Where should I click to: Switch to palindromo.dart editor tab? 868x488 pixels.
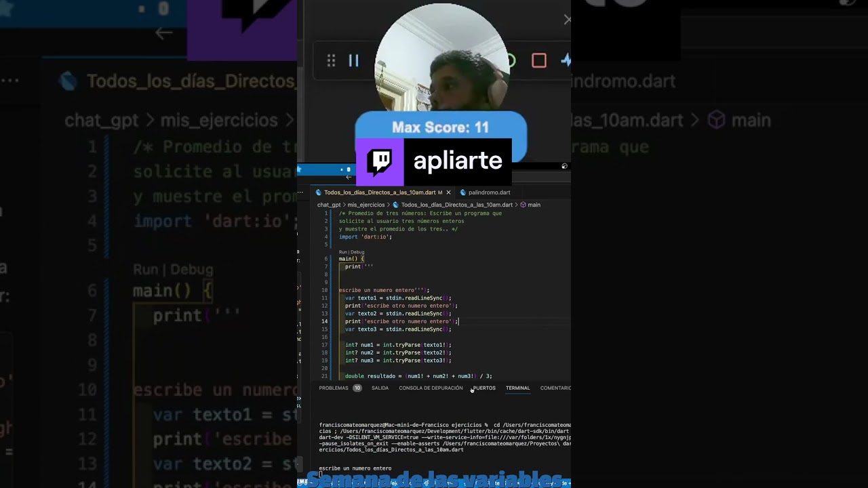(489, 192)
